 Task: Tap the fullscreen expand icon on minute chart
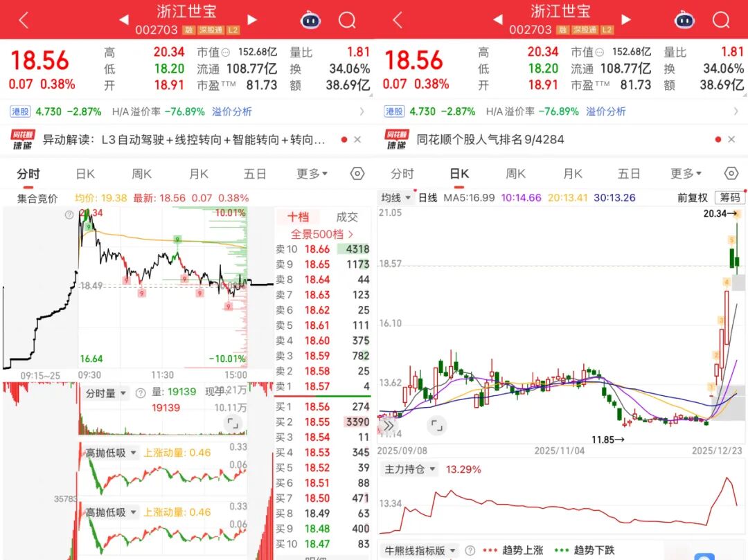click(233, 422)
